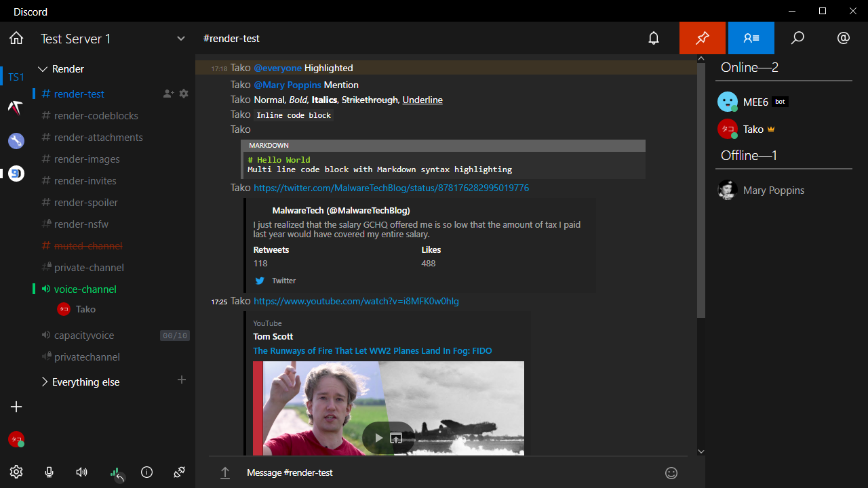Open notification bell settings
868x488 pixels.
654,39
